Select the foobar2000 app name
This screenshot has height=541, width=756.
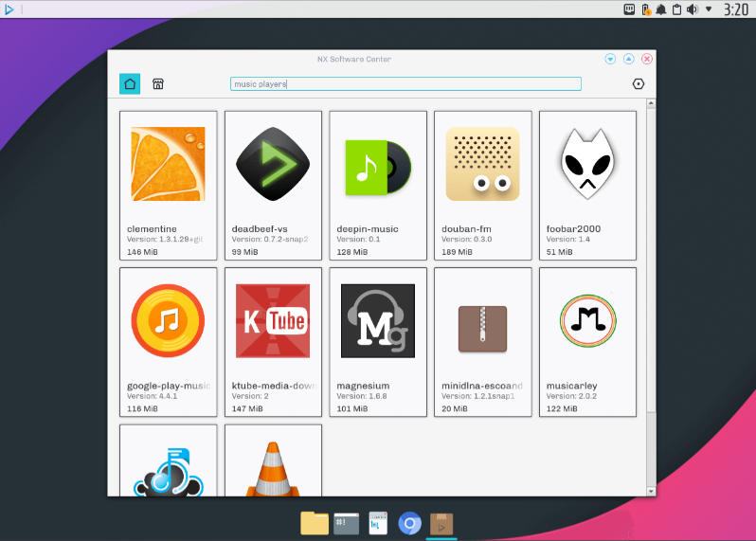[573, 229]
